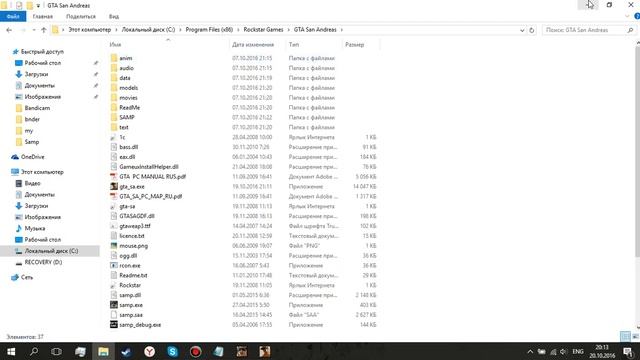Open Windows taskbar search
Viewport: 640px width, 360px height.
click(34, 351)
